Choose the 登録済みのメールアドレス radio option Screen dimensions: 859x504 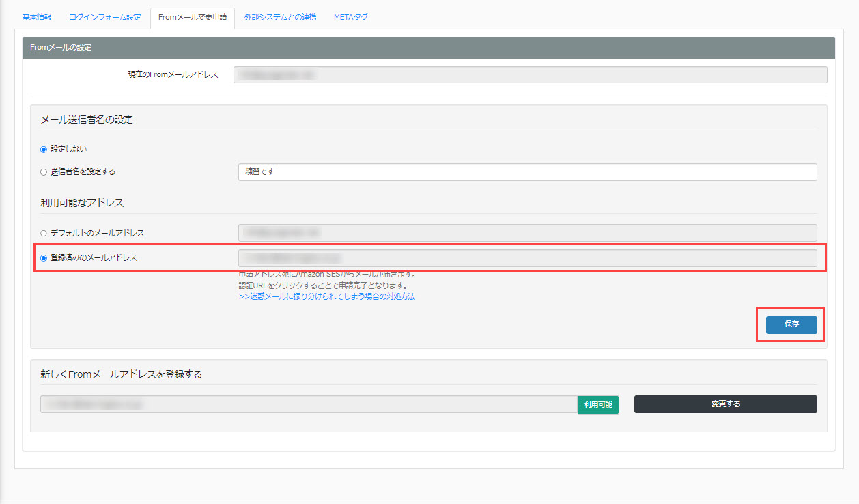tap(44, 258)
